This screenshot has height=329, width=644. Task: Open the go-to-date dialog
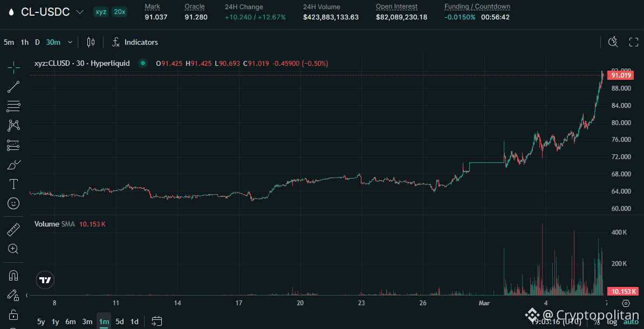click(156, 320)
